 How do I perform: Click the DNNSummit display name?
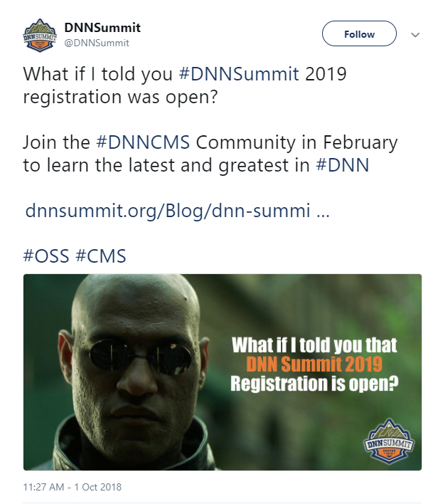(102, 28)
